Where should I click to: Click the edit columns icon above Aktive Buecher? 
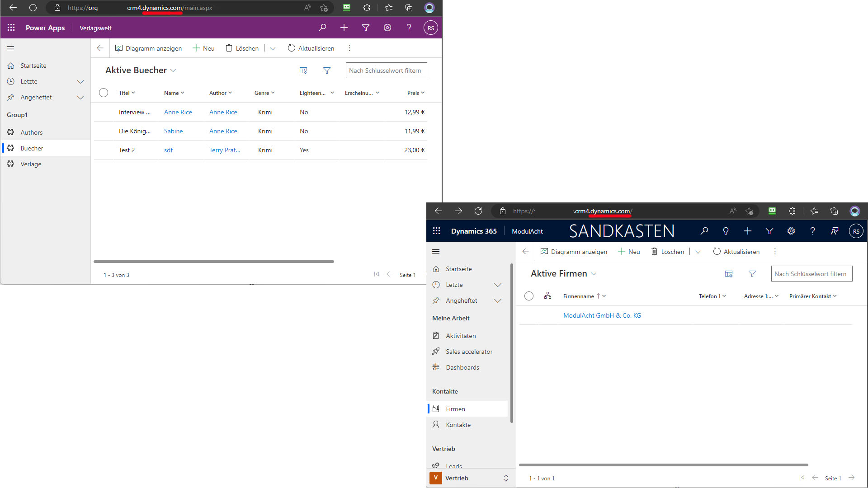(303, 70)
